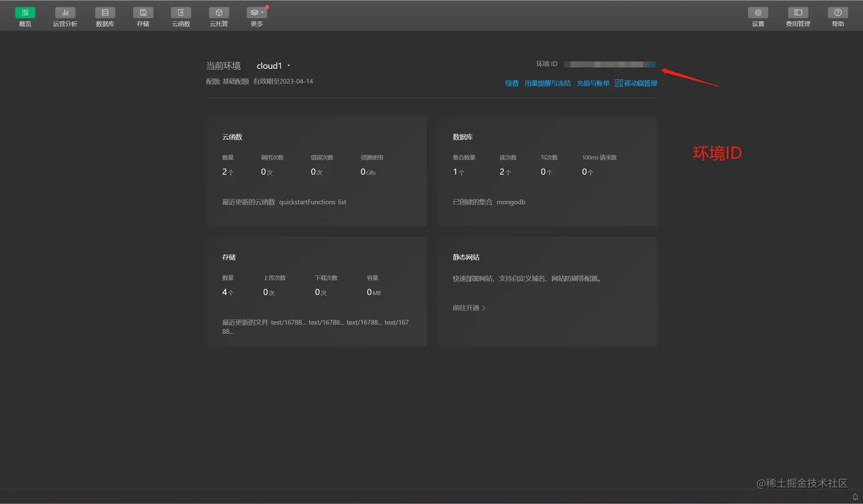Click the 最近更新的云函数 label
Screen dimensions: 863x504
click(x=249, y=202)
